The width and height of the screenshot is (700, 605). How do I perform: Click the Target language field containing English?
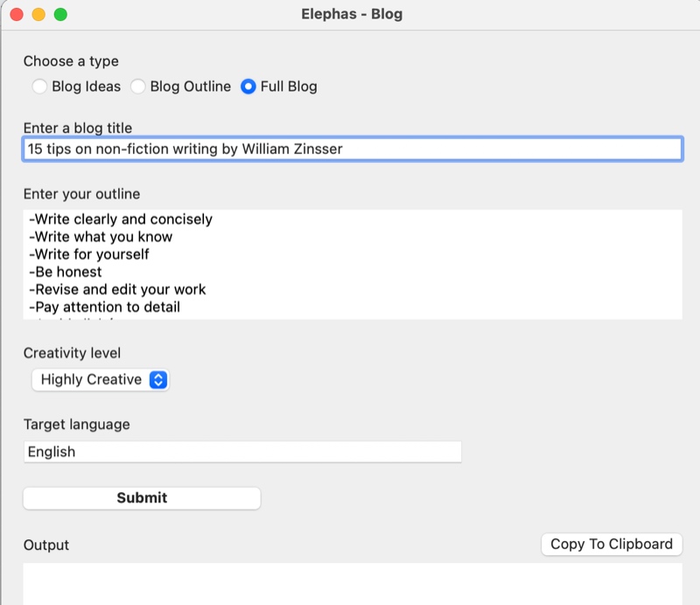click(x=242, y=452)
